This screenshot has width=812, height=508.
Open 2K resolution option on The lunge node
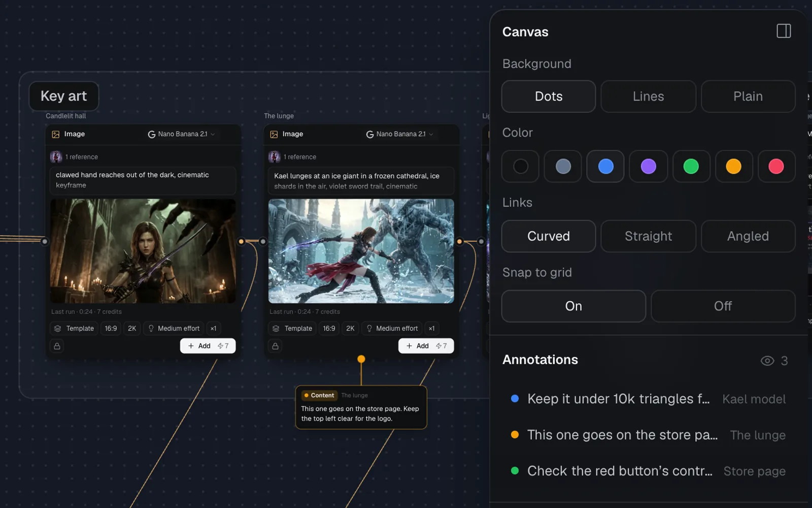[x=350, y=329]
